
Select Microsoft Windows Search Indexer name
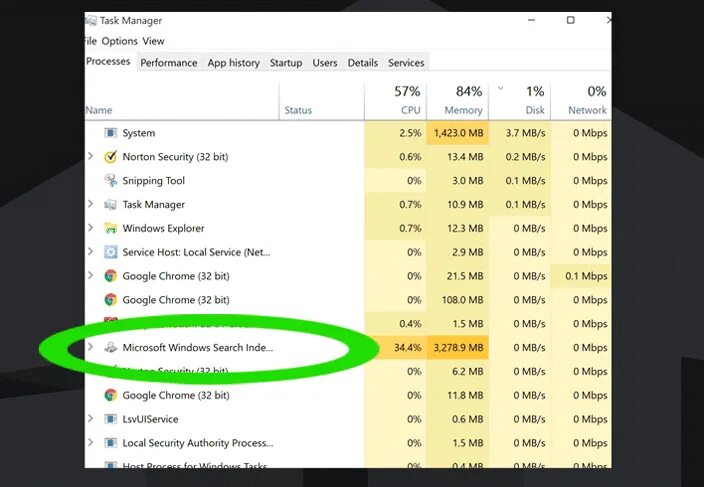click(198, 347)
